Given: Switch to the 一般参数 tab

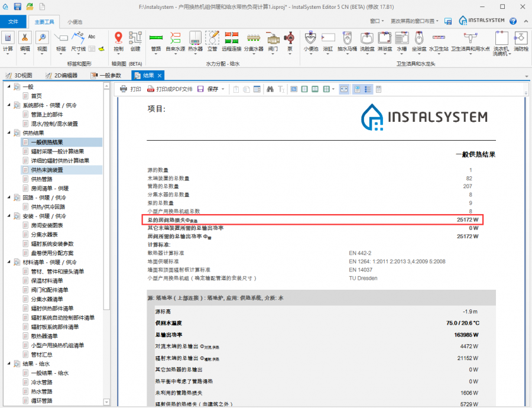Looking at the screenshot, I should tap(106, 75).
